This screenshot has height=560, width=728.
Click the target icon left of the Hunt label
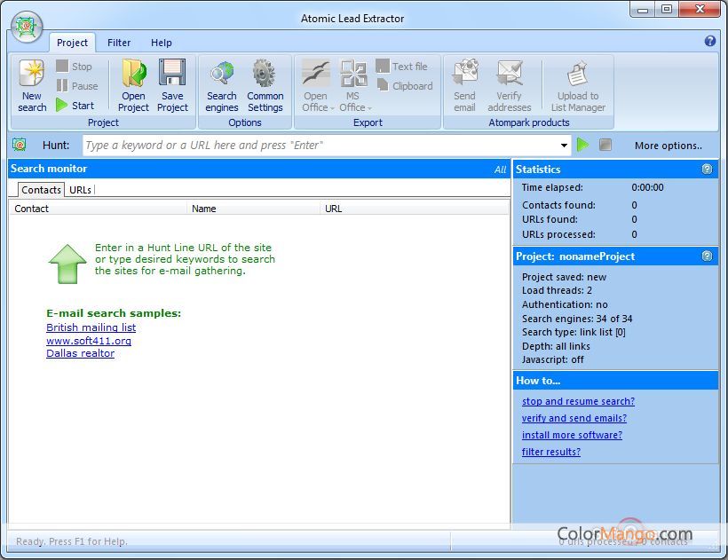[19, 145]
